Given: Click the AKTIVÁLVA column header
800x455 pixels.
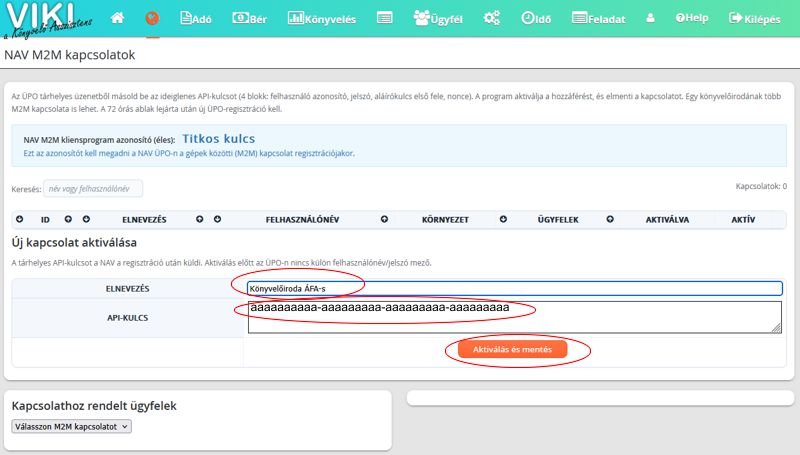Looking at the screenshot, I should coord(667,220).
